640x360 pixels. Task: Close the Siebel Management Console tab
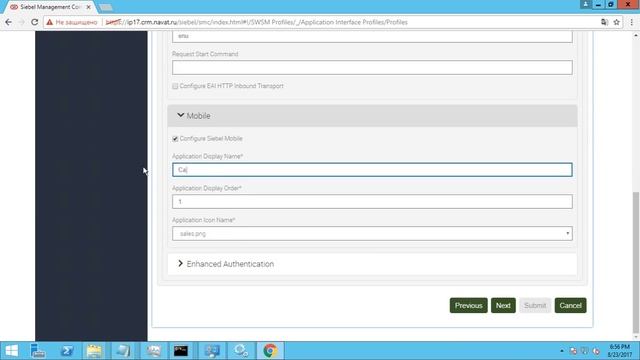coord(89,7)
